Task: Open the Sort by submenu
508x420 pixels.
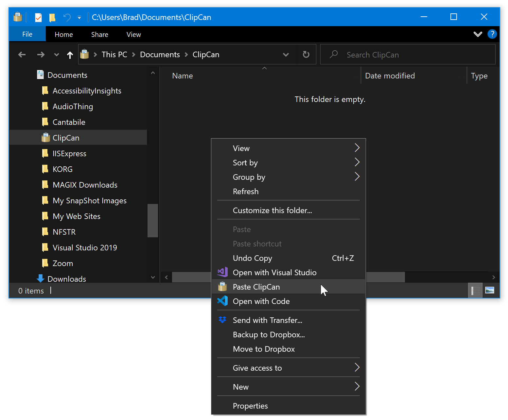Action: coord(289,163)
